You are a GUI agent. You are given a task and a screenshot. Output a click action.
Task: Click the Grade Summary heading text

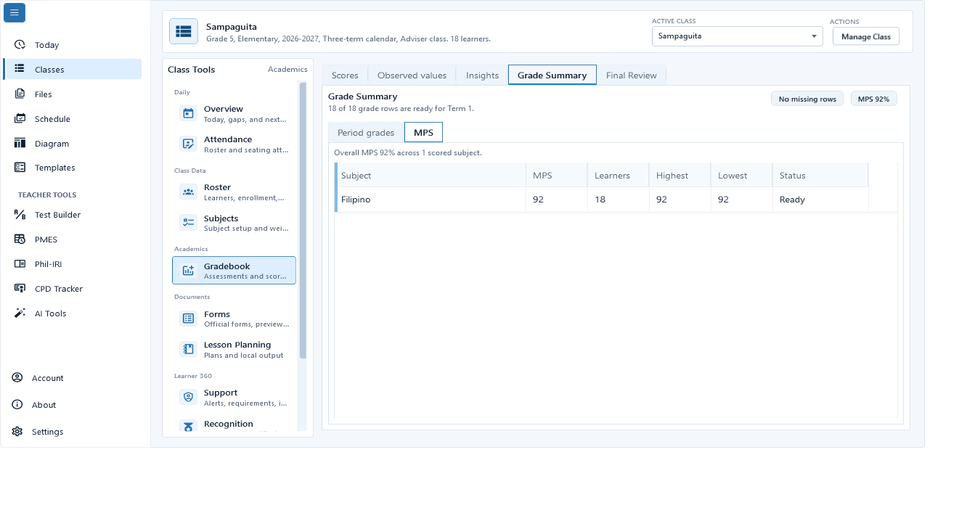point(362,96)
